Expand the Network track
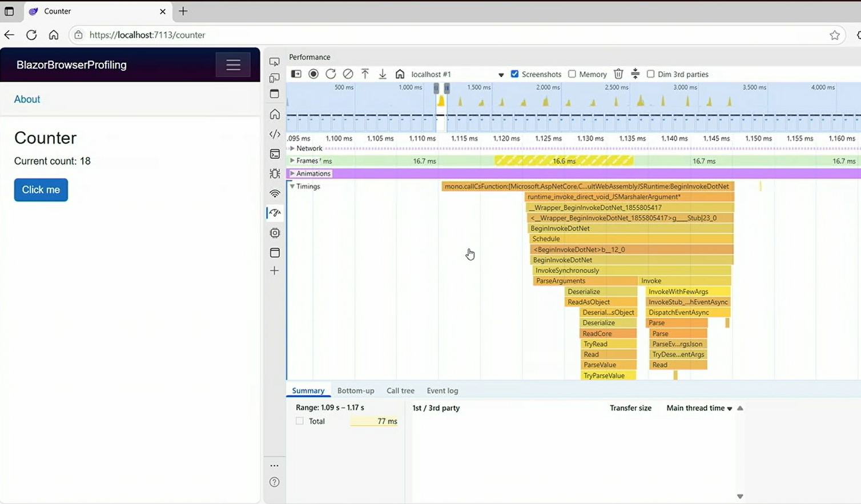Image resolution: width=861 pixels, height=504 pixels. (x=292, y=148)
